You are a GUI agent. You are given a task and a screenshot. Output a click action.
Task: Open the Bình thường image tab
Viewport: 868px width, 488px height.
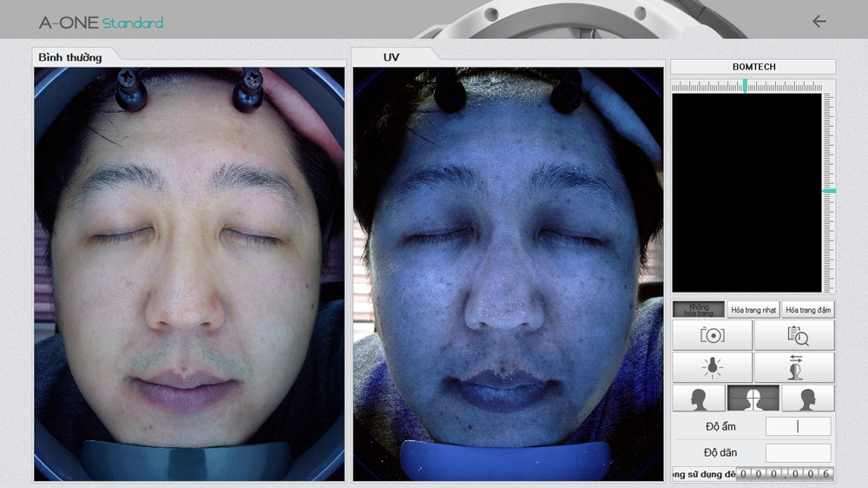click(x=71, y=57)
